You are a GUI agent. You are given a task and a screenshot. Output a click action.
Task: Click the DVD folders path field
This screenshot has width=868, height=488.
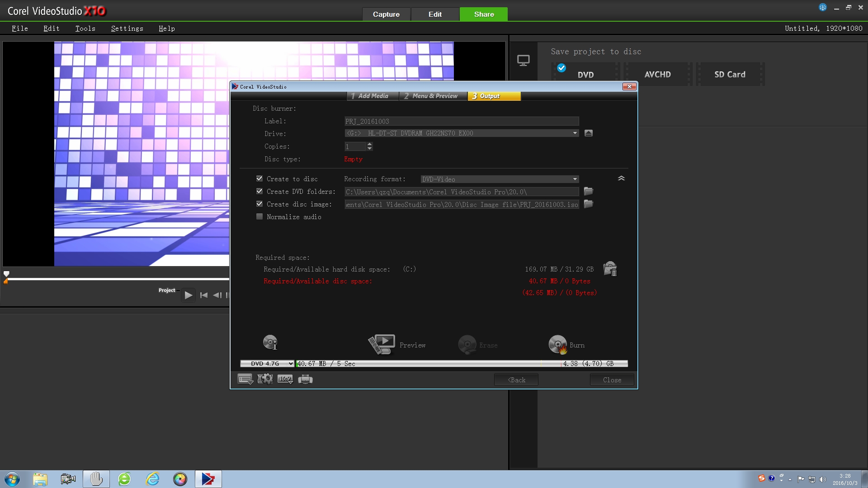[462, 192]
